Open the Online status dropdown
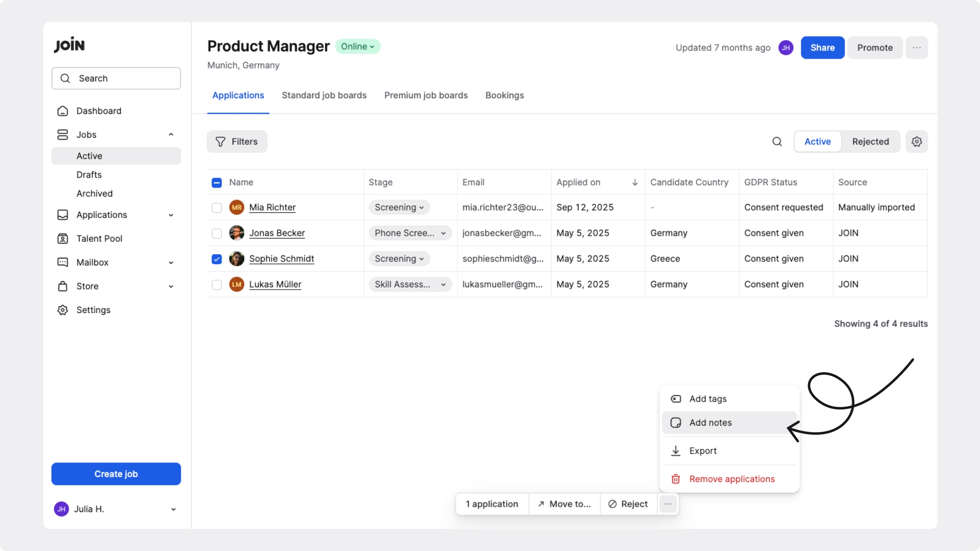 357,46
